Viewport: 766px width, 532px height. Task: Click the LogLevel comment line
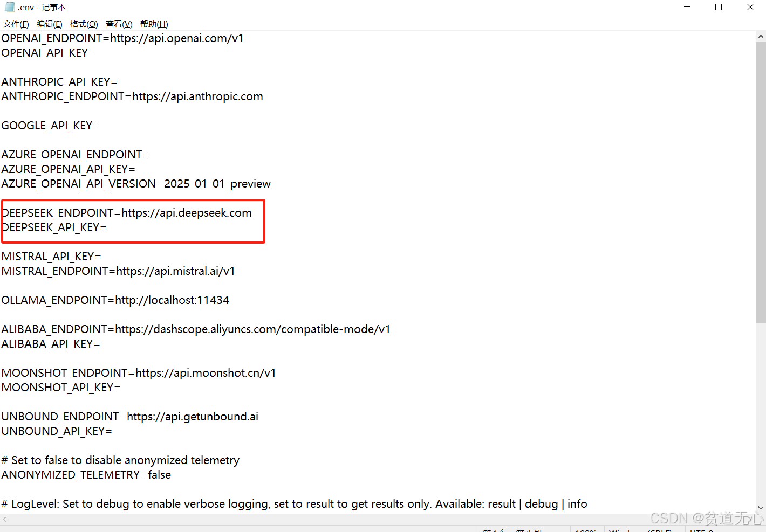(x=295, y=504)
